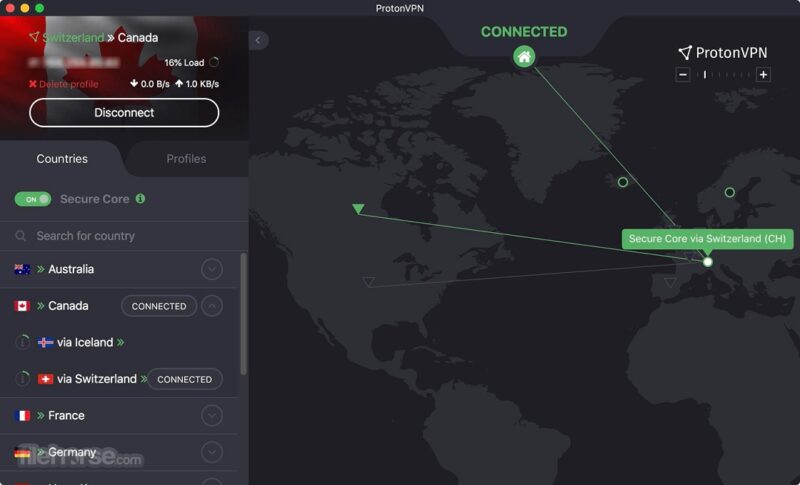Screen dimensions: 800x485
Task: Click the CONNECTED status label above map
Action: [x=524, y=32]
